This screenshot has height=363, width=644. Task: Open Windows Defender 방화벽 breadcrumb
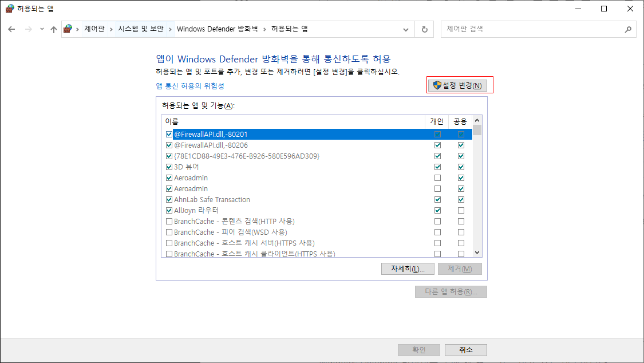(x=218, y=29)
